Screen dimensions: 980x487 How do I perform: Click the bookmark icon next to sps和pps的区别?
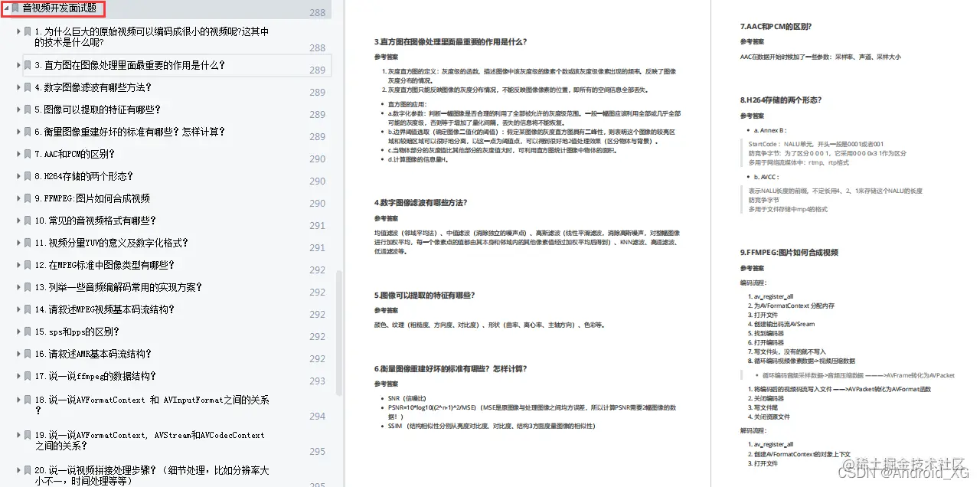point(26,332)
